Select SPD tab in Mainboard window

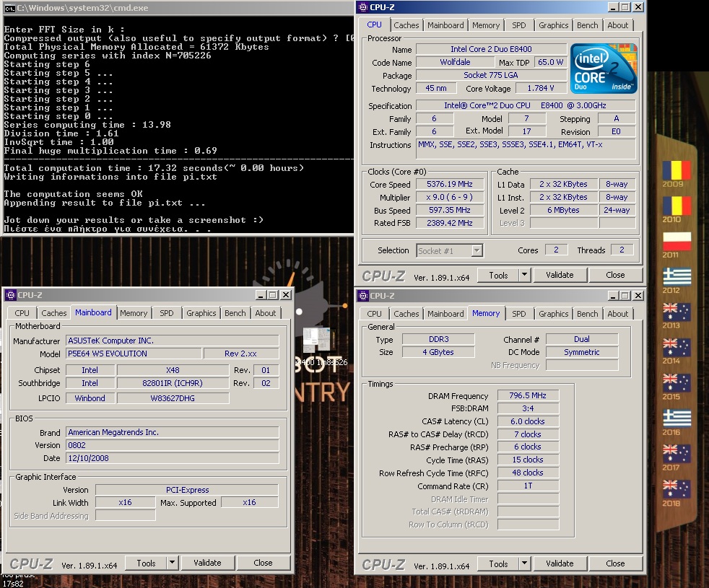tap(166, 313)
